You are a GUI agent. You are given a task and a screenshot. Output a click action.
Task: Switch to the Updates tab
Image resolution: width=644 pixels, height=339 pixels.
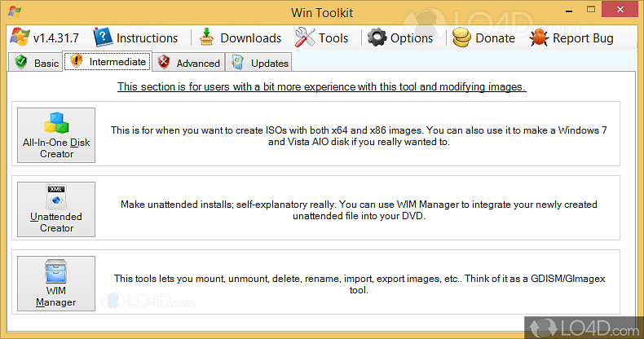point(258,63)
